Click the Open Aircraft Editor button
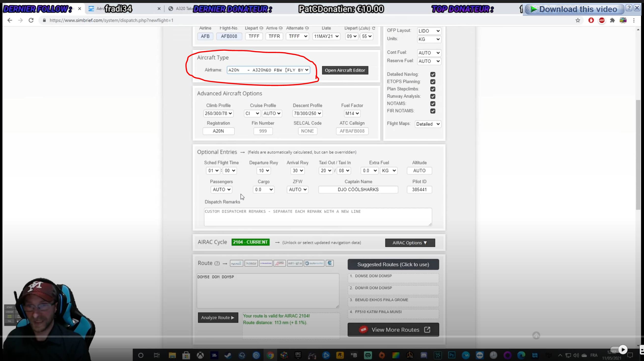This screenshot has width=644, height=361. (x=345, y=70)
